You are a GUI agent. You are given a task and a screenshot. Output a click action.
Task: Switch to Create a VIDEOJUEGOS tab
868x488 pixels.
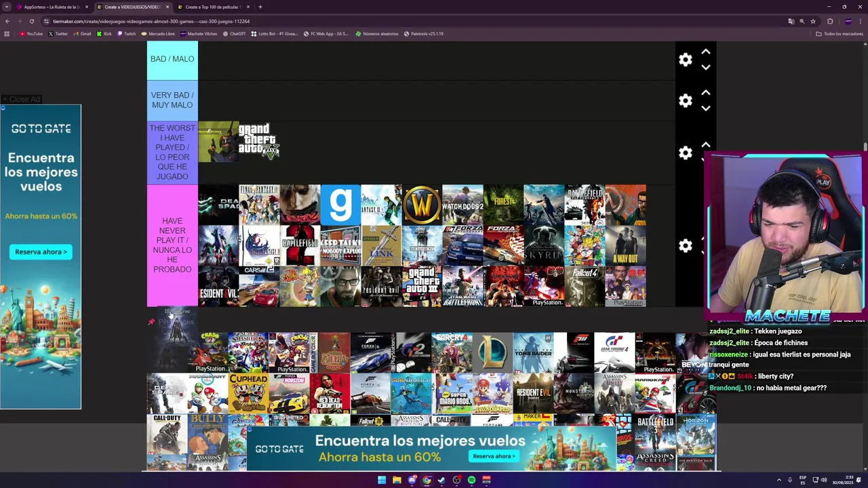coord(132,7)
